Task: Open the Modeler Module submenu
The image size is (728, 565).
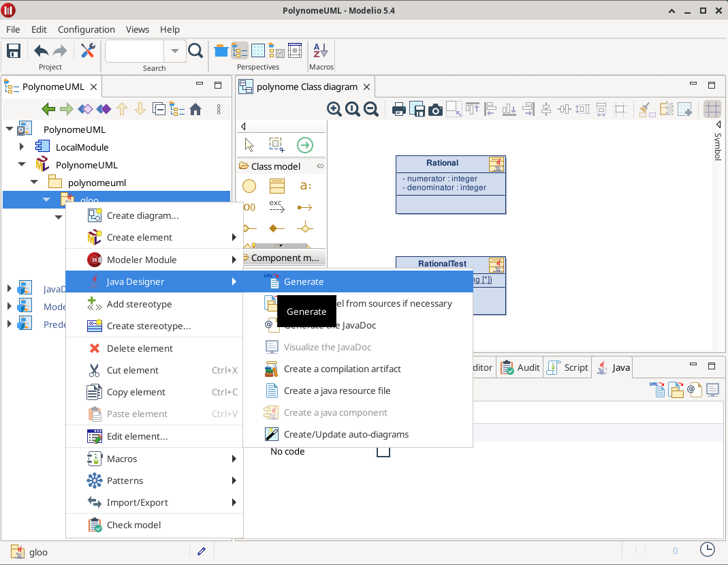Action: (154, 260)
